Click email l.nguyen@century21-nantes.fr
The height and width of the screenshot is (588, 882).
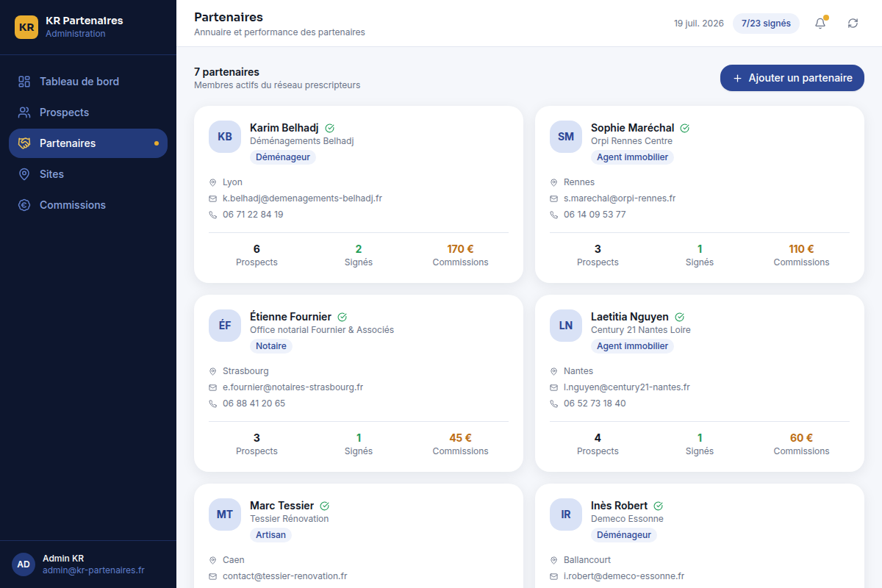coord(627,387)
